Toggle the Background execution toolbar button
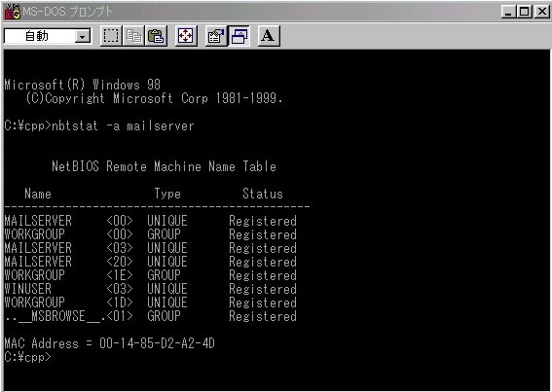 point(239,36)
